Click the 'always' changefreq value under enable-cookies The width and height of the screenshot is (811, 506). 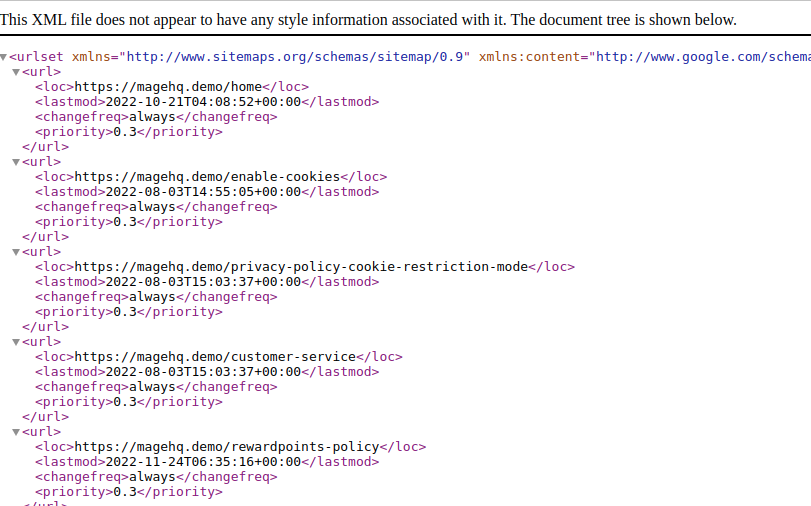(152, 206)
